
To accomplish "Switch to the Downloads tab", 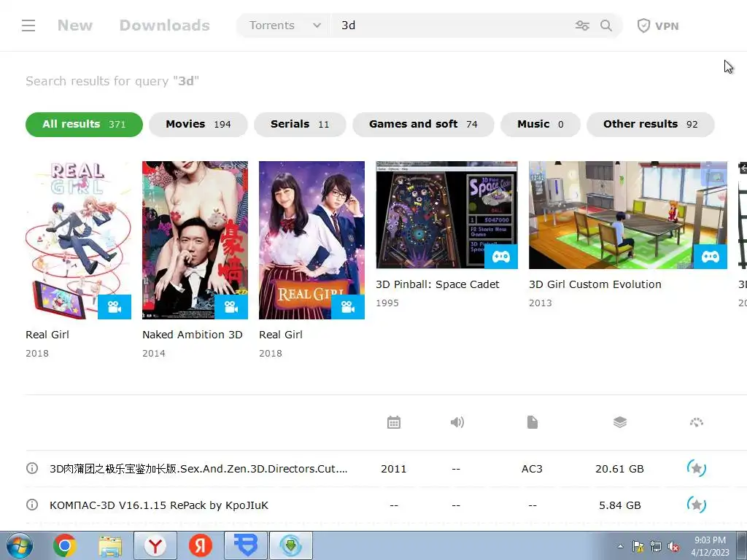I will coord(164,26).
